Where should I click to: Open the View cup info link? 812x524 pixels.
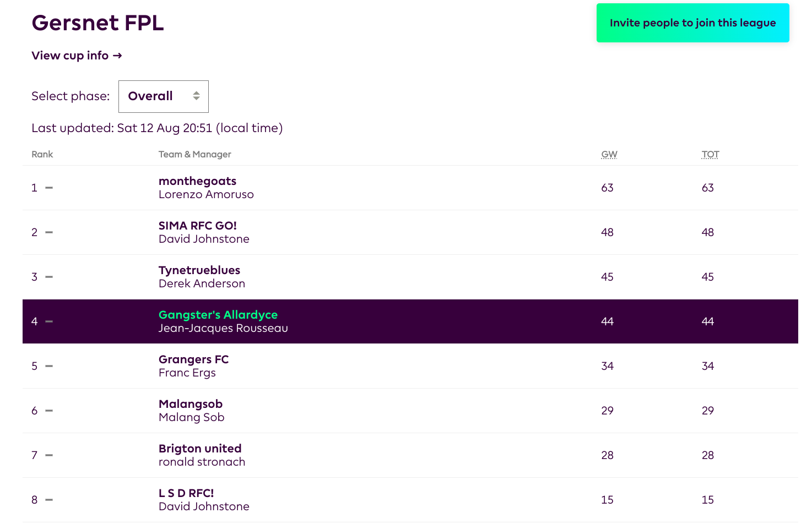(77, 56)
